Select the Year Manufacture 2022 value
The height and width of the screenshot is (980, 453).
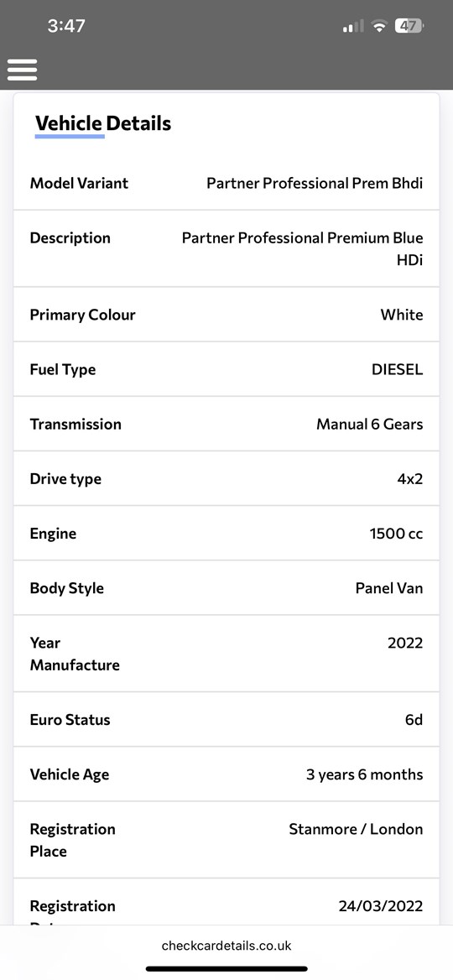pos(405,643)
